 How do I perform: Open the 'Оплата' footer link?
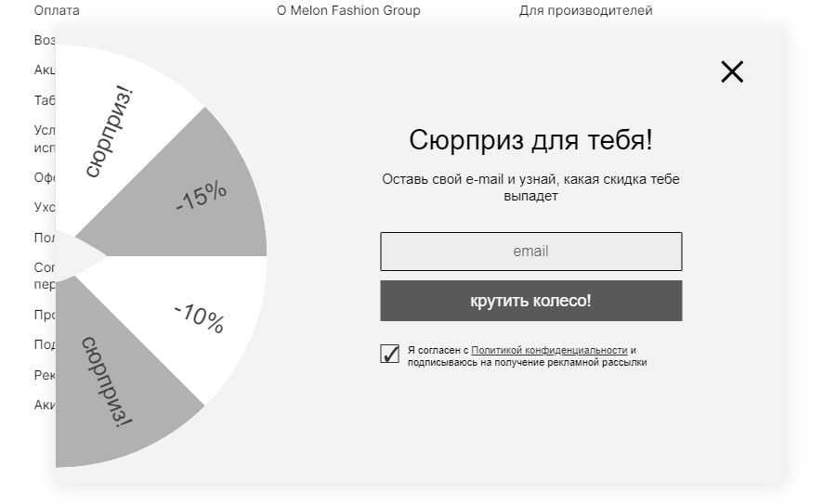pyautogui.click(x=57, y=10)
